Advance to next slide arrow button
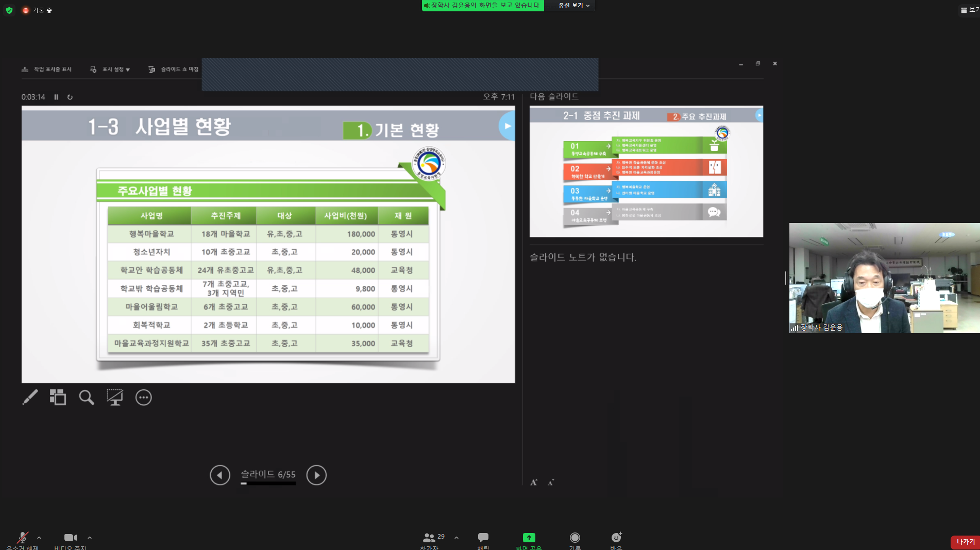 316,475
